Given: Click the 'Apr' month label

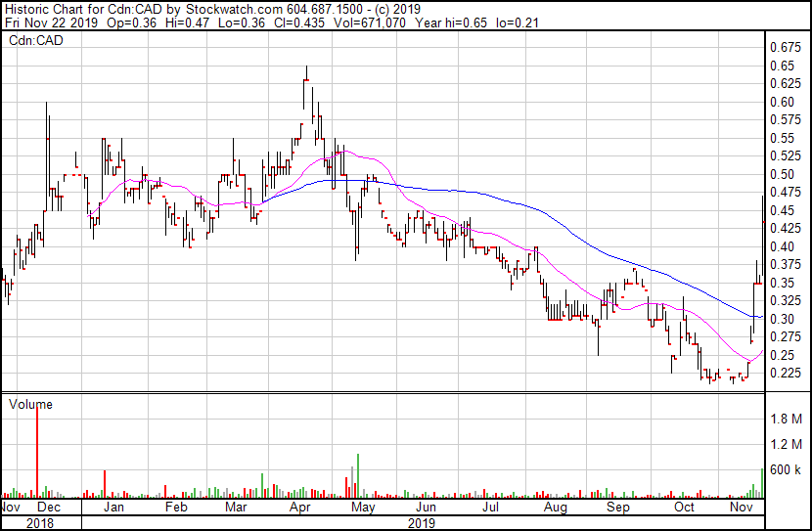Looking at the screenshot, I should tap(299, 508).
